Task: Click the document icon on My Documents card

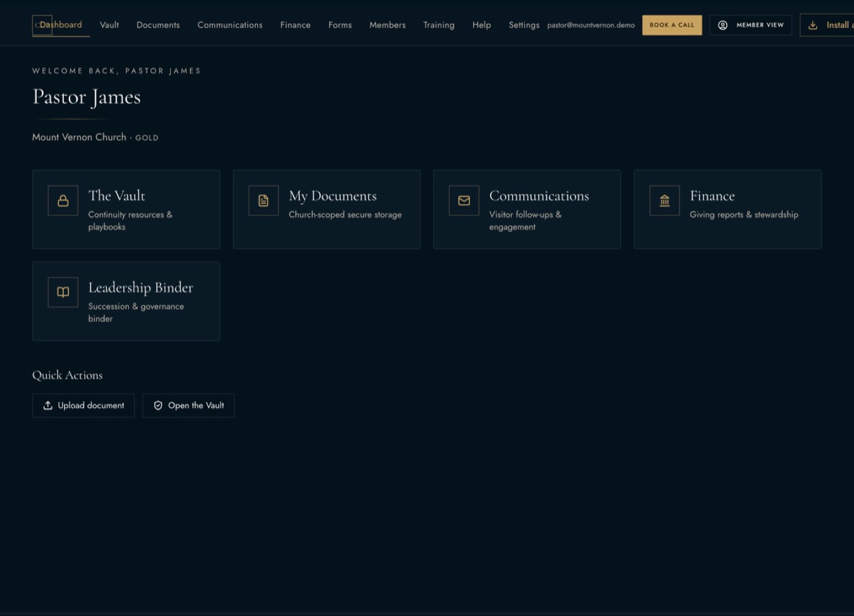Action: [264, 201]
